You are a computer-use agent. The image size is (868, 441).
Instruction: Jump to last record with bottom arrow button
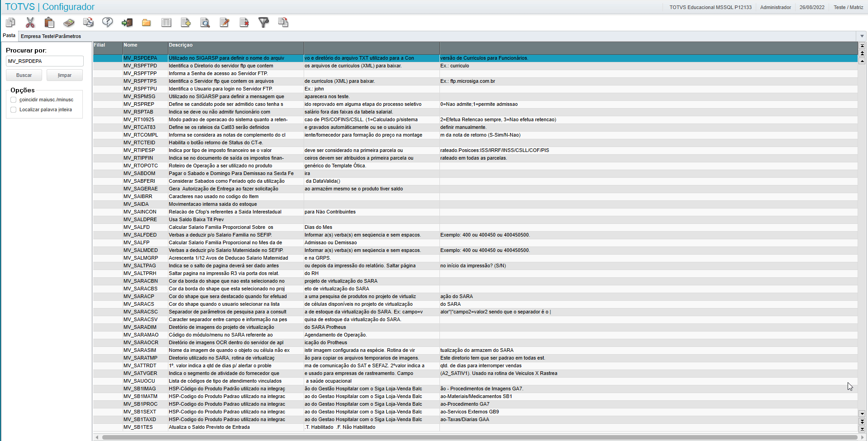(x=862, y=429)
